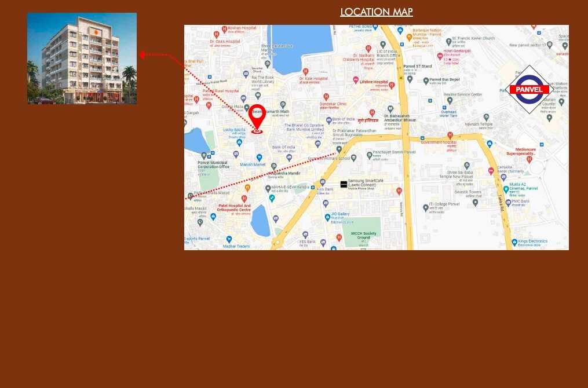Click the Panvel Municipal Corporation Office label

213,164
